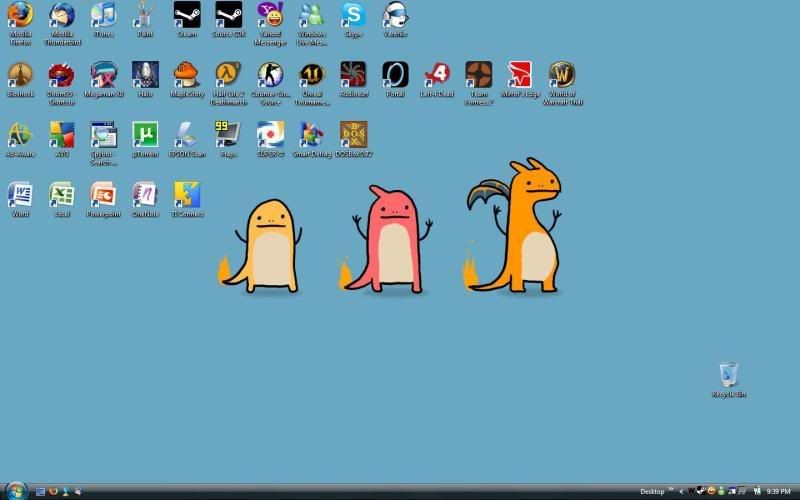Select the Ad-Aware desktop shortcut
The image size is (800, 500).
click(x=20, y=139)
